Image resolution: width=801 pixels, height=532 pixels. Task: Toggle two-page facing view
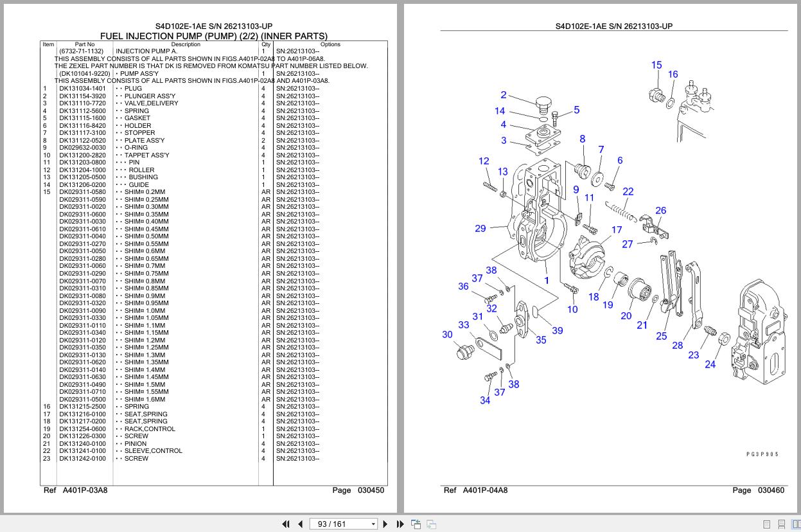(795, 524)
